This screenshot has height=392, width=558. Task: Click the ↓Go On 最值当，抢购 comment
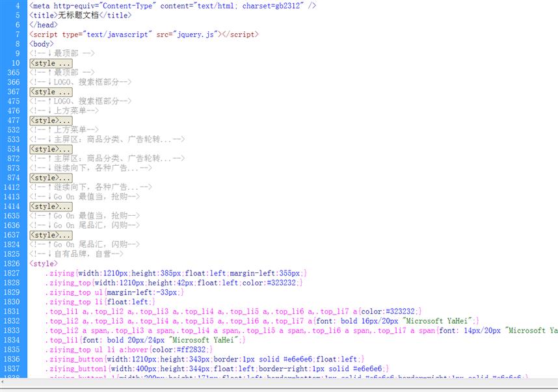pyautogui.click(x=85, y=197)
